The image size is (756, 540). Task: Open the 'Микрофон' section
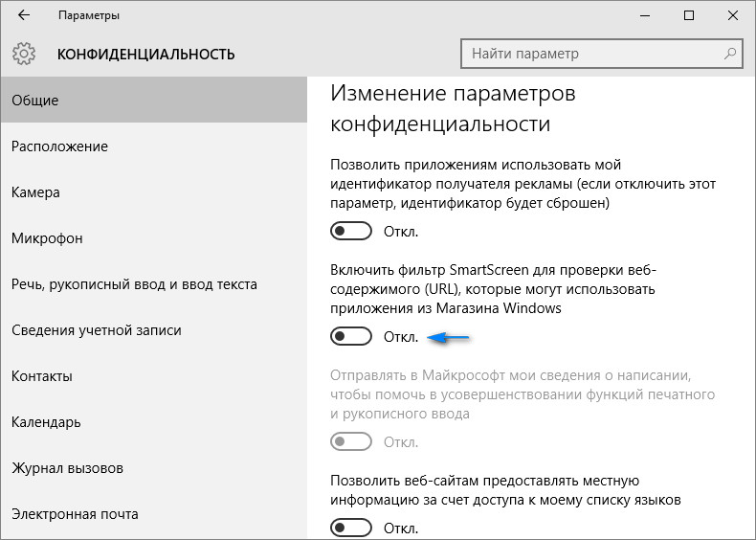[154, 237]
